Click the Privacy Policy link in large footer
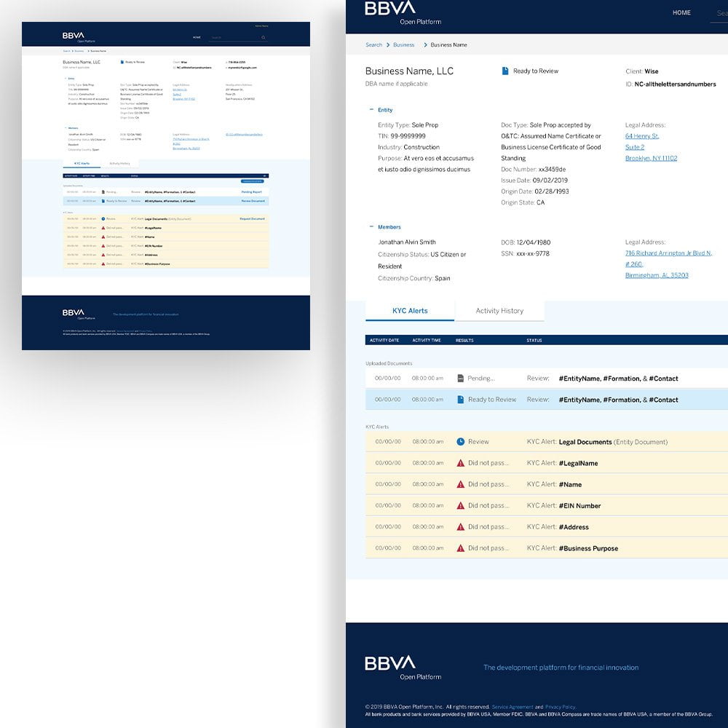 (560, 707)
